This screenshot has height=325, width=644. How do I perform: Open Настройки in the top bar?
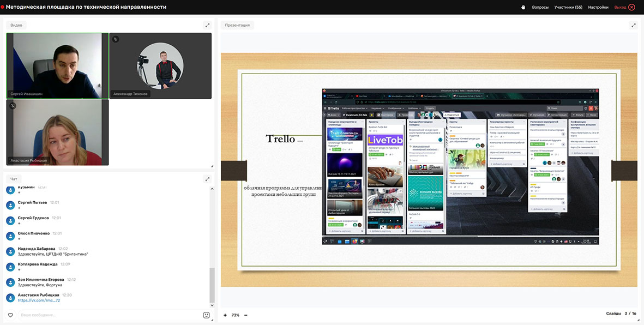click(x=598, y=7)
